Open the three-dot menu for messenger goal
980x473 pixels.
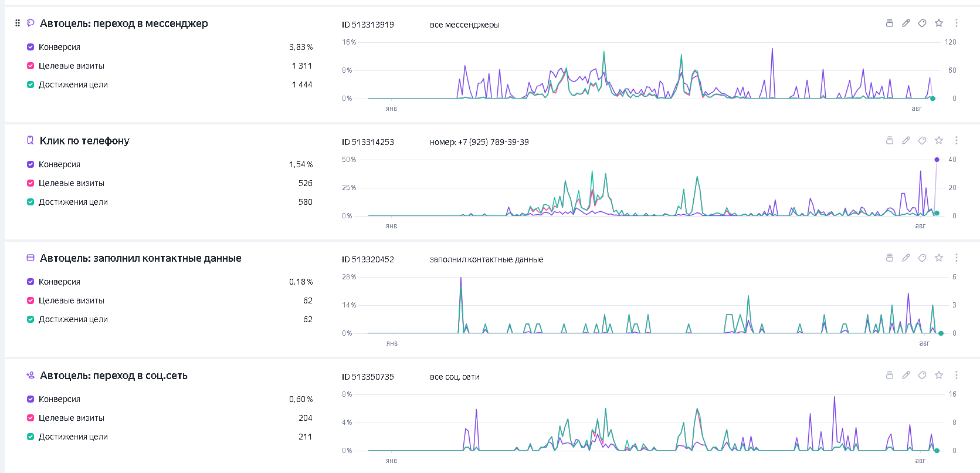957,23
